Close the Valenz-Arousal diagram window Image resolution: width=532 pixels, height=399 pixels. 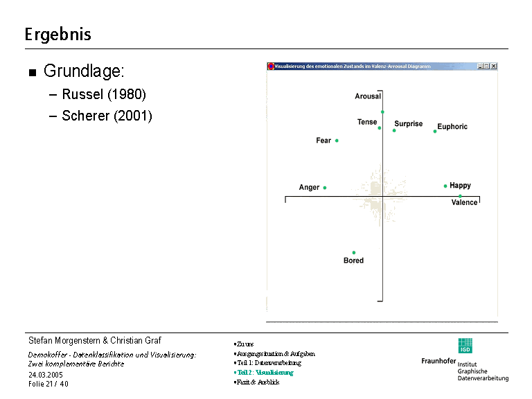point(494,66)
